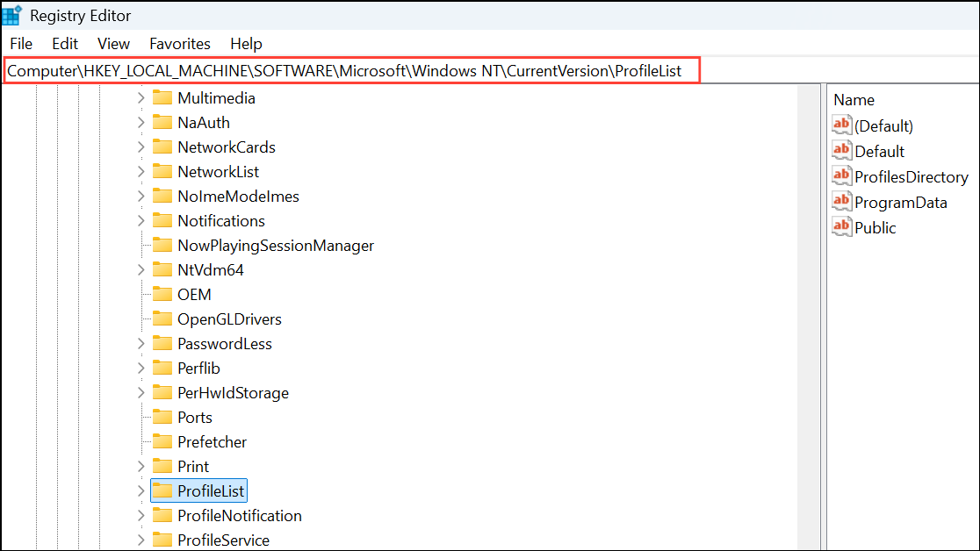Image resolution: width=980 pixels, height=551 pixels.
Task: Click the PasswordLess folder icon
Action: coord(162,343)
